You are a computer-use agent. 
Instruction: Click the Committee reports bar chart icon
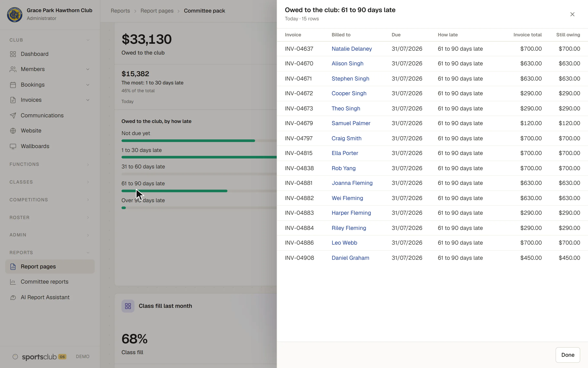[13, 282]
